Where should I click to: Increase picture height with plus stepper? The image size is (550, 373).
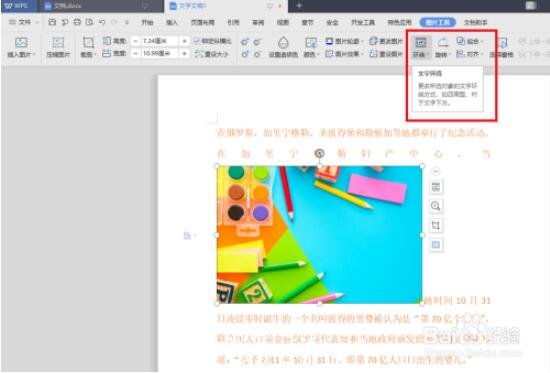click(184, 41)
